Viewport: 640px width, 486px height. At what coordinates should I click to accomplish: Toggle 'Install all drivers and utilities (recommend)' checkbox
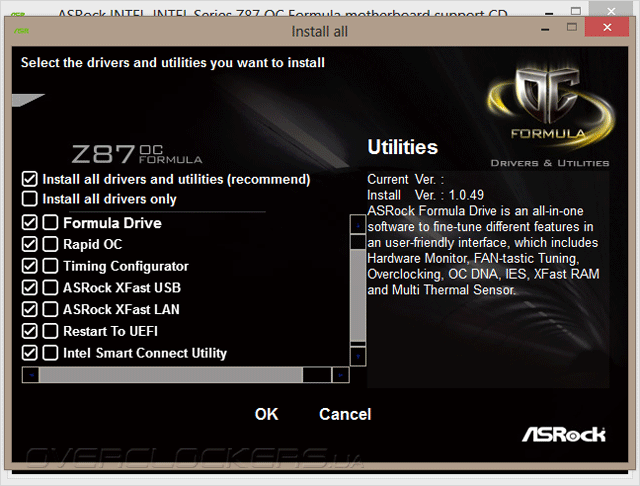coord(30,179)
